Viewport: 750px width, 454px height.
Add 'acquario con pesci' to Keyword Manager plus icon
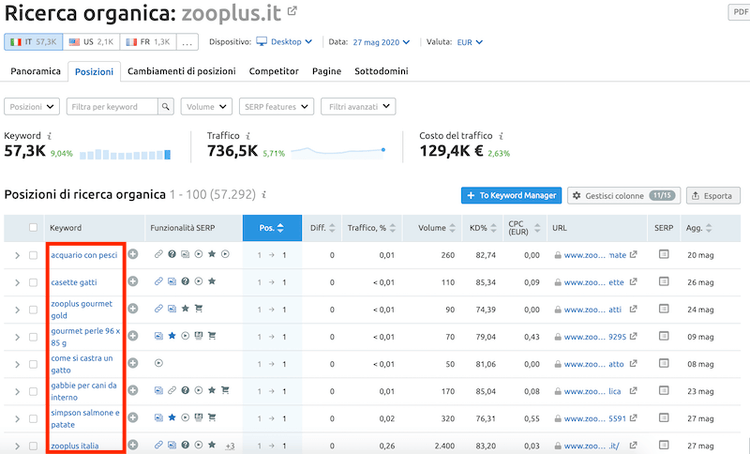(x=133, y=255)
